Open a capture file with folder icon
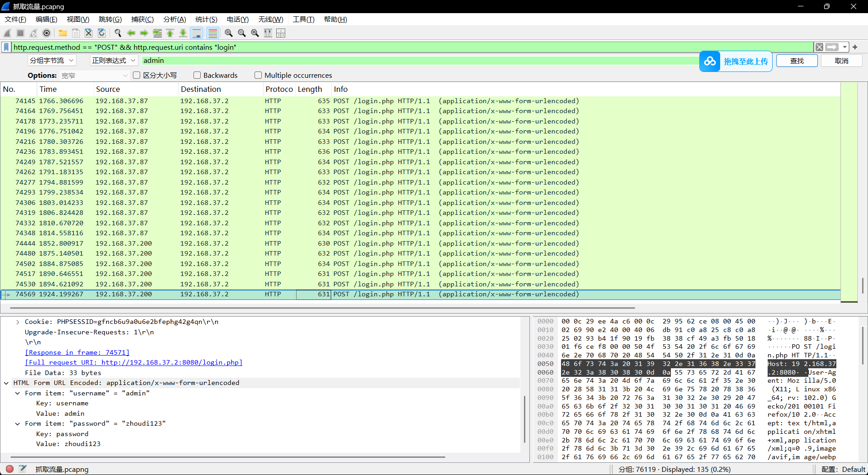Screen dimensions: 868x475 click(x=63, y=33)
